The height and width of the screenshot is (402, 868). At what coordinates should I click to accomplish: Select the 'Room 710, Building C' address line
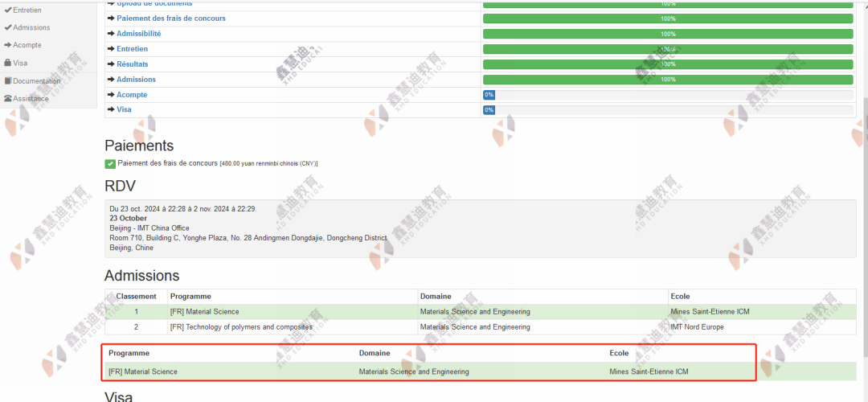248,238
